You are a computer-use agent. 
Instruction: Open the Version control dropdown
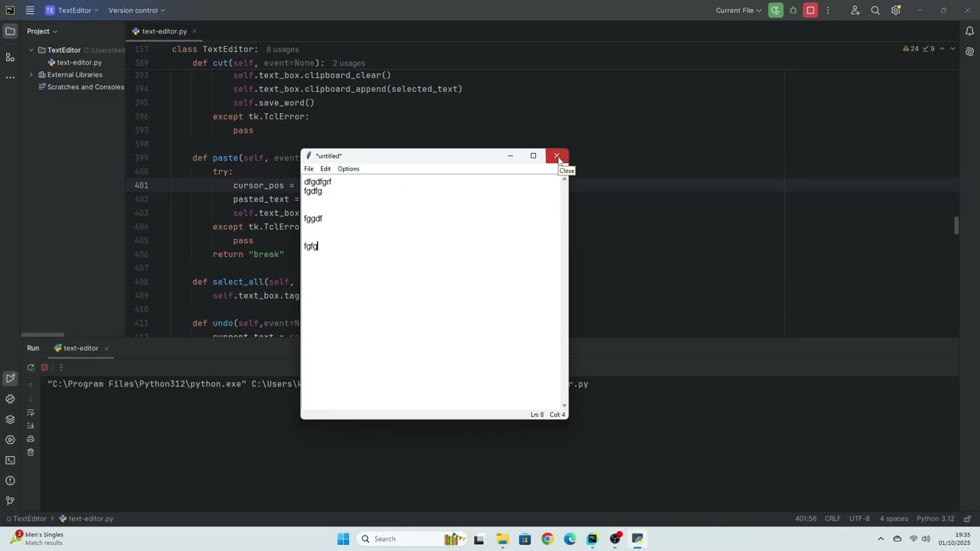pos(136,11)
